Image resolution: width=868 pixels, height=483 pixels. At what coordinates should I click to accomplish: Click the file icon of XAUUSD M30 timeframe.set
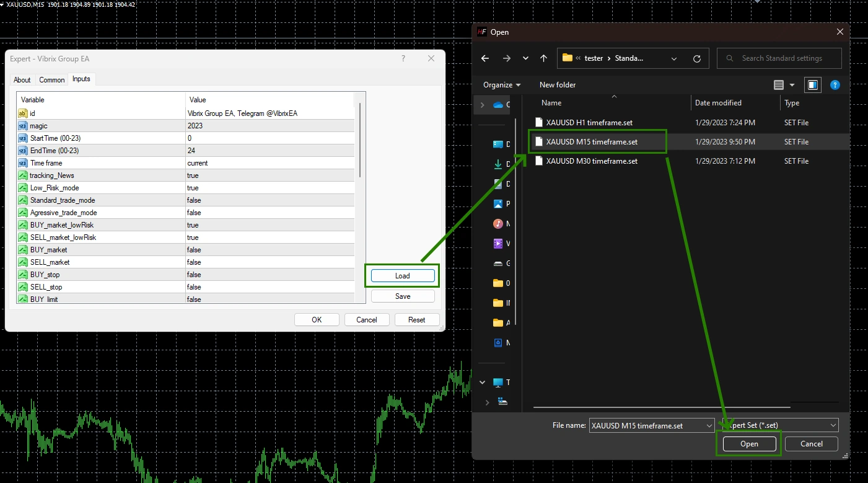click(x=539, y=161)
